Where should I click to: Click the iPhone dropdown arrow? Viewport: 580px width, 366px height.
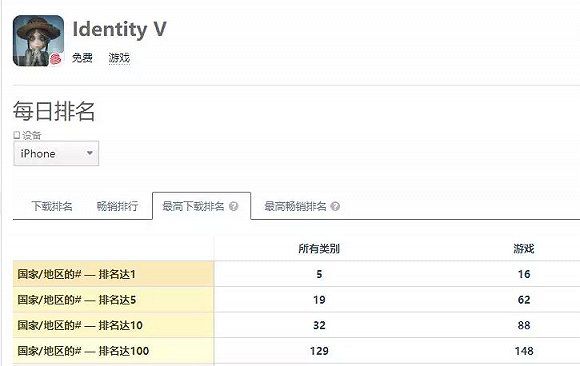point(90,152)
